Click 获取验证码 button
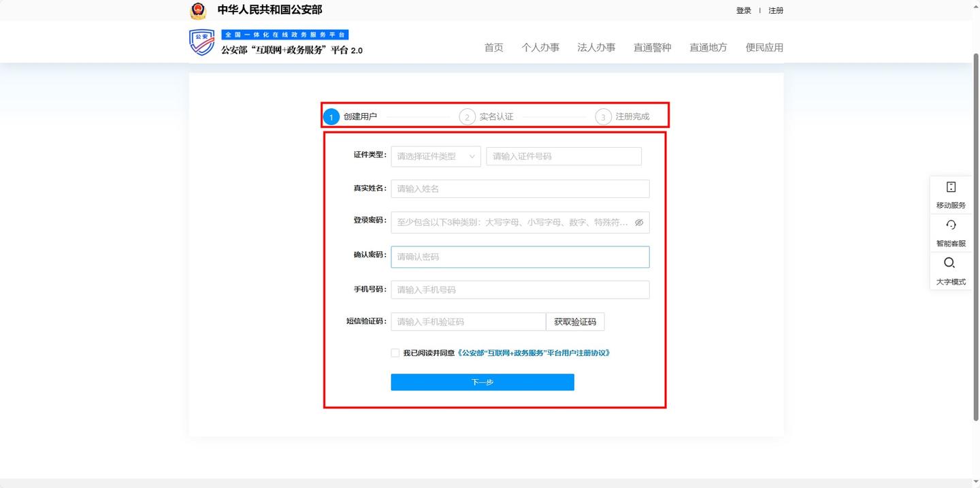This screenshot has width=980, height=488. pos(575,322)
